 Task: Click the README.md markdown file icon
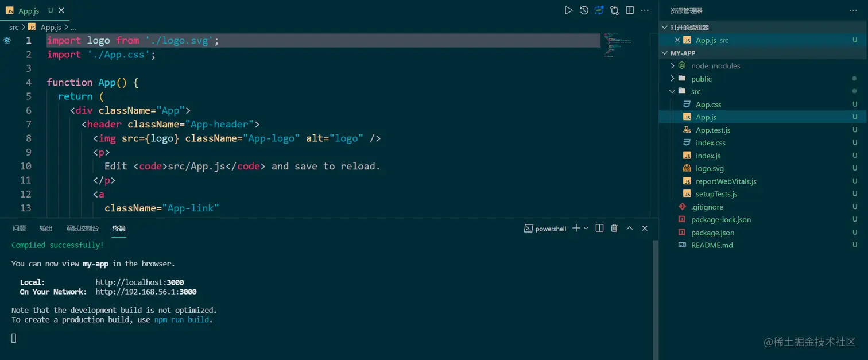pos(682,245)
